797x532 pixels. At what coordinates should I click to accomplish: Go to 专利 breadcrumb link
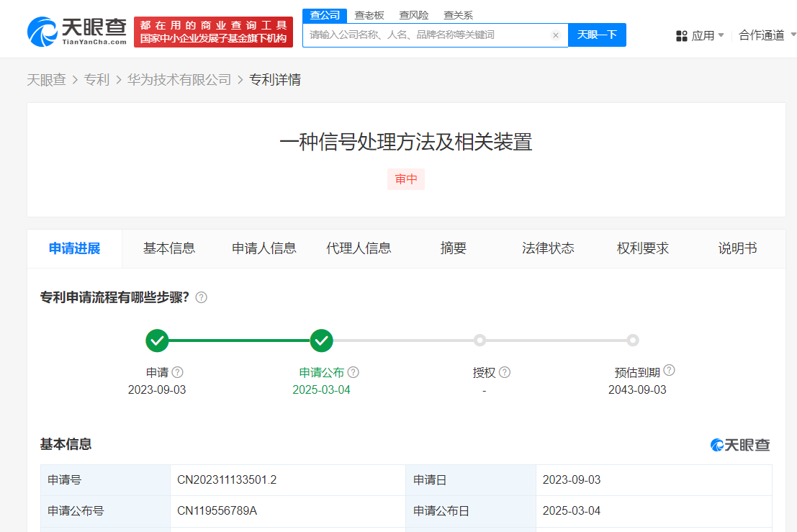(96, 80)
